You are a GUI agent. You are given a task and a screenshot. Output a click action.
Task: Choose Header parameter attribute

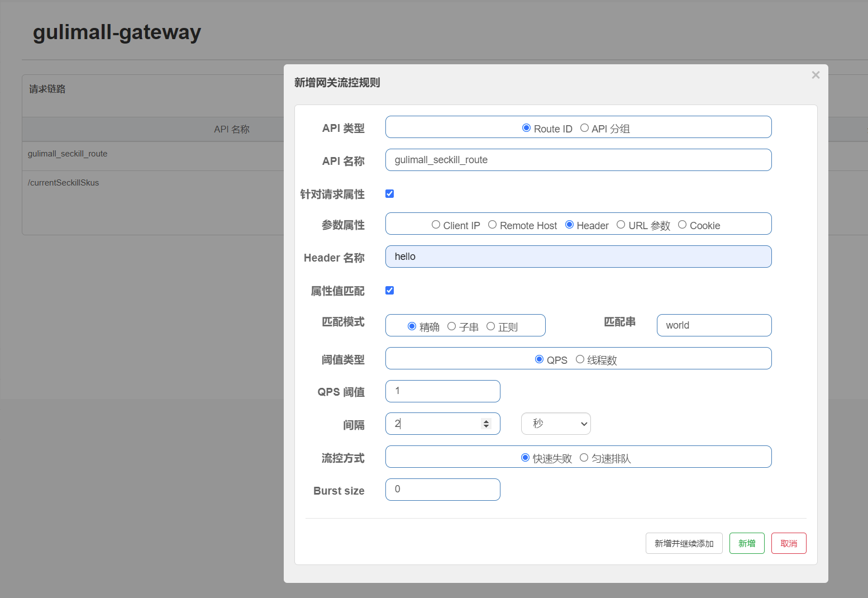569,225
